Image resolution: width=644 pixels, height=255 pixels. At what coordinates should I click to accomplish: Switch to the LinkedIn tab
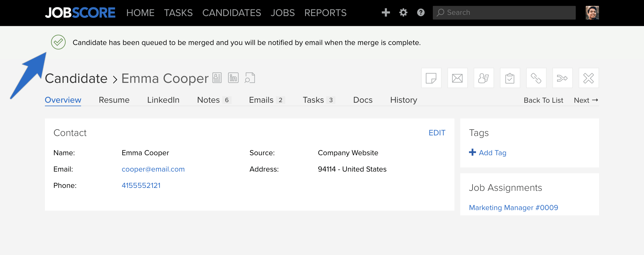pos(163,100)
